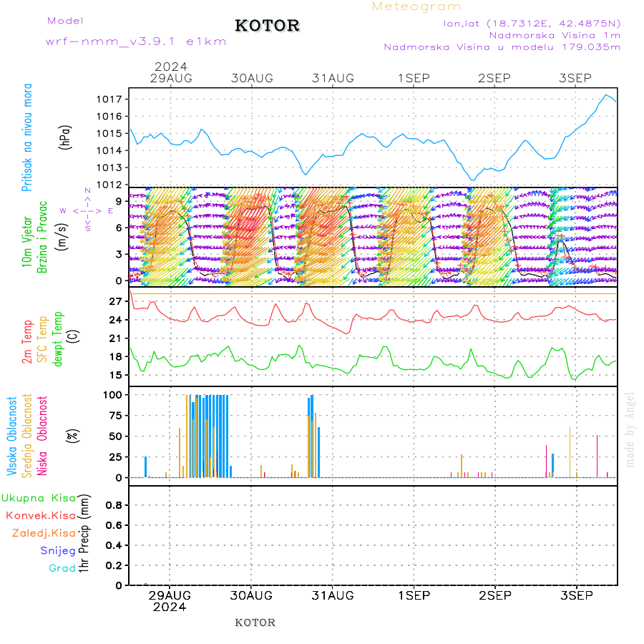Click the orange Zaledj.Kisa legend label
The height and width of the screenshot is (644, 644).
(44, 533)
